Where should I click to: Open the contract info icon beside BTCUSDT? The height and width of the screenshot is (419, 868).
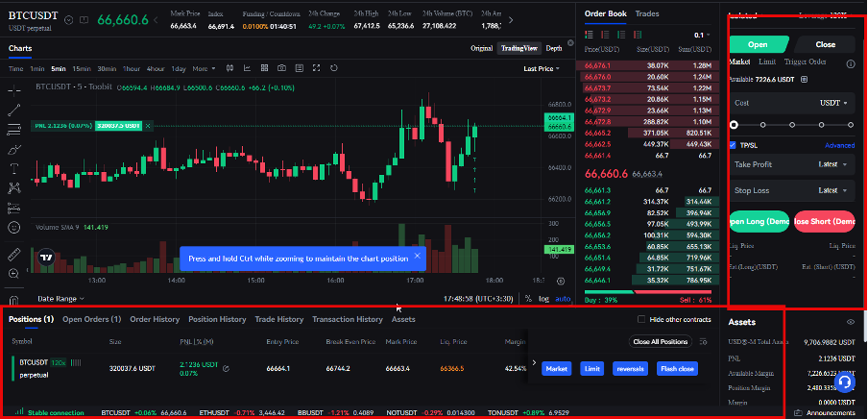pyautogui.click(x=84, y=20)
